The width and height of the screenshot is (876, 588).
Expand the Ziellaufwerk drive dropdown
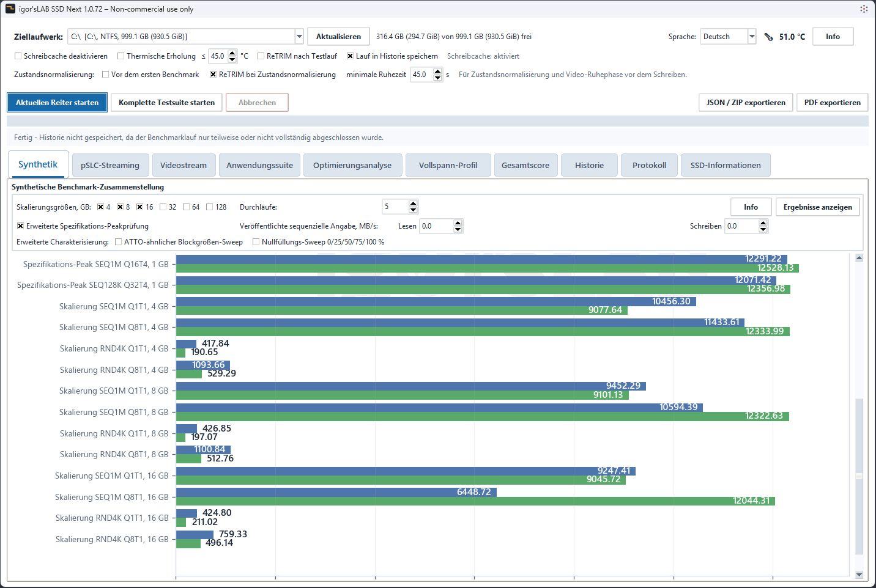pyautogui.click(x=299, y=37)
